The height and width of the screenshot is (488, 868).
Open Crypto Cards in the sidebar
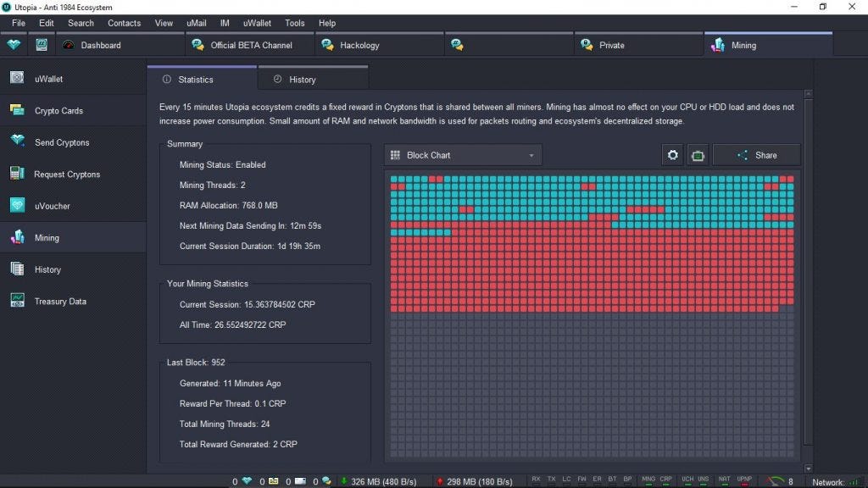pyautogui.click(x=73, y=110)
